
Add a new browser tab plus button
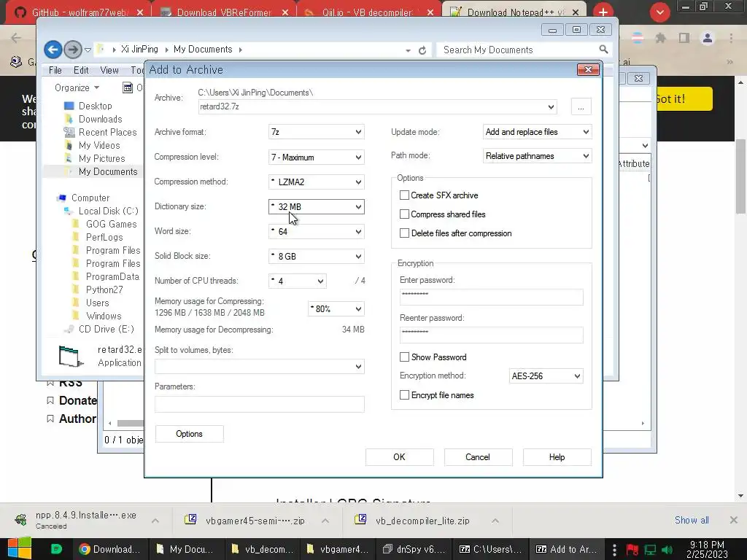(x=603, y=12)
